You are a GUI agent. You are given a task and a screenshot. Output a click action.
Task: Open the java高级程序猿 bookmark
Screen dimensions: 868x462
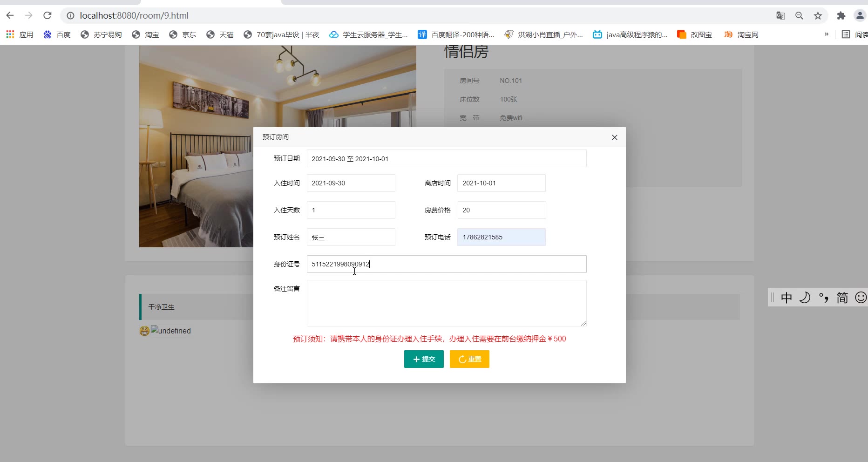pos(630,34)
